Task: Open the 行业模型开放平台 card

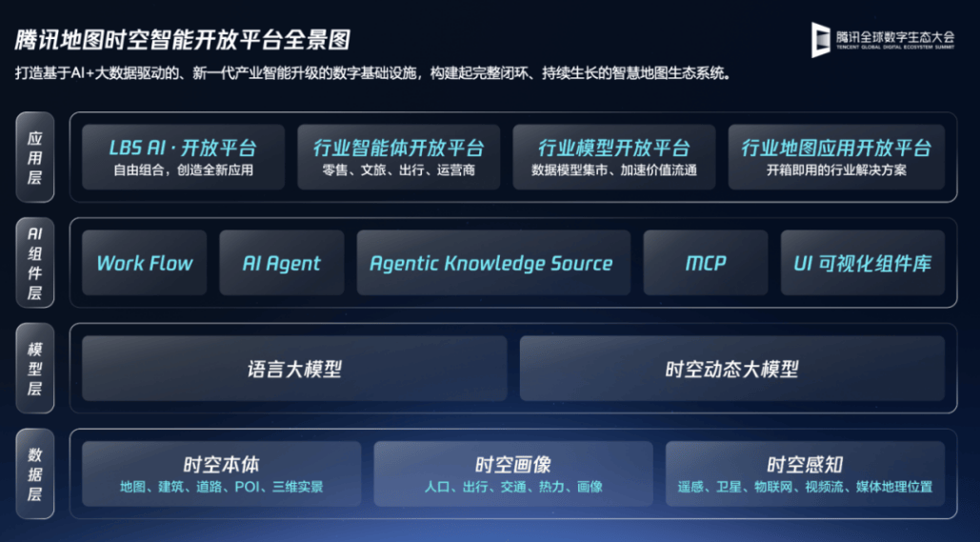Action: 613,157
